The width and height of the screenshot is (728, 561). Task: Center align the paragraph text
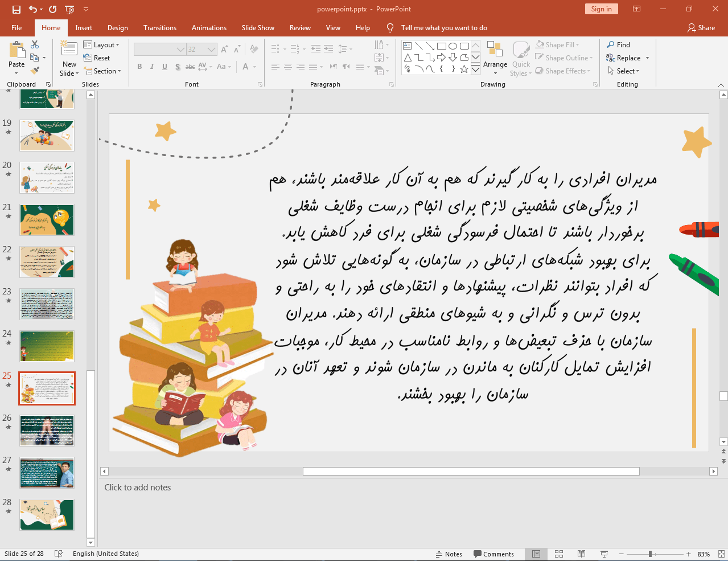pos(288,67)
